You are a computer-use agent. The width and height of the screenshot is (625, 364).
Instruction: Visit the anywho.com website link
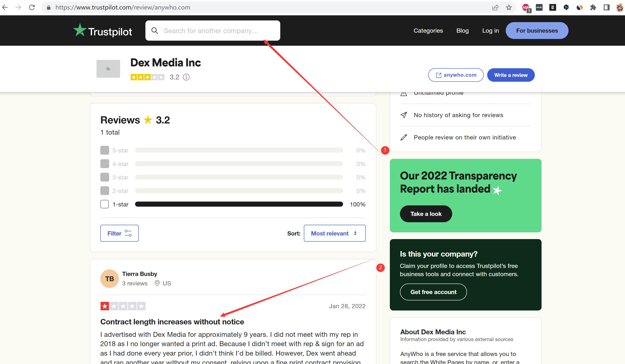pos(456,75)
